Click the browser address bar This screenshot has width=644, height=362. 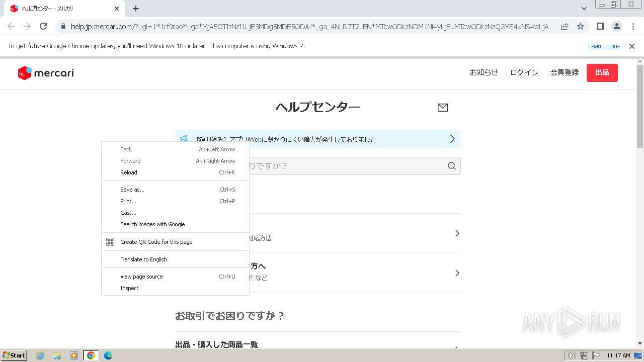[x=309, y=26]
